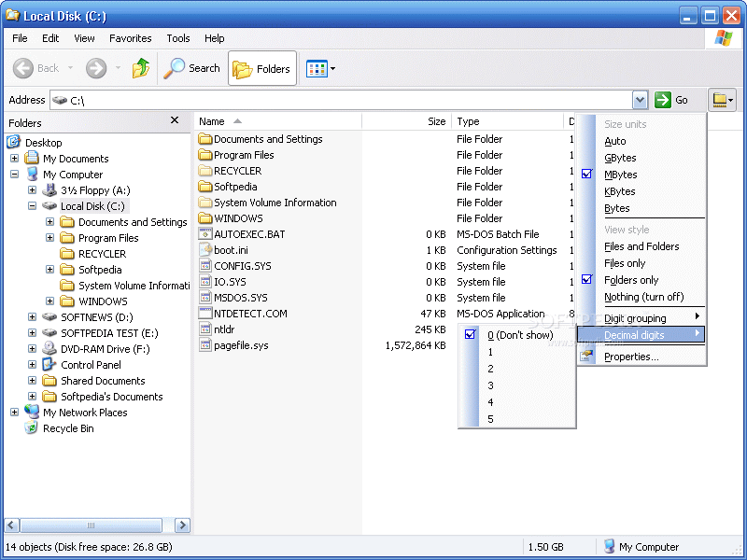This screenshot has width=747, height=560.
Task: Open the Tools menu
Action: tap(178, 38)
